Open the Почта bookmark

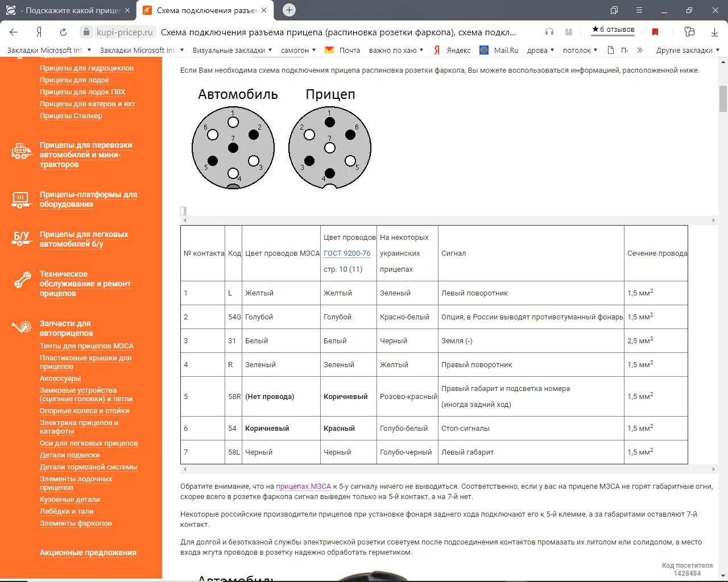point(342,50)
